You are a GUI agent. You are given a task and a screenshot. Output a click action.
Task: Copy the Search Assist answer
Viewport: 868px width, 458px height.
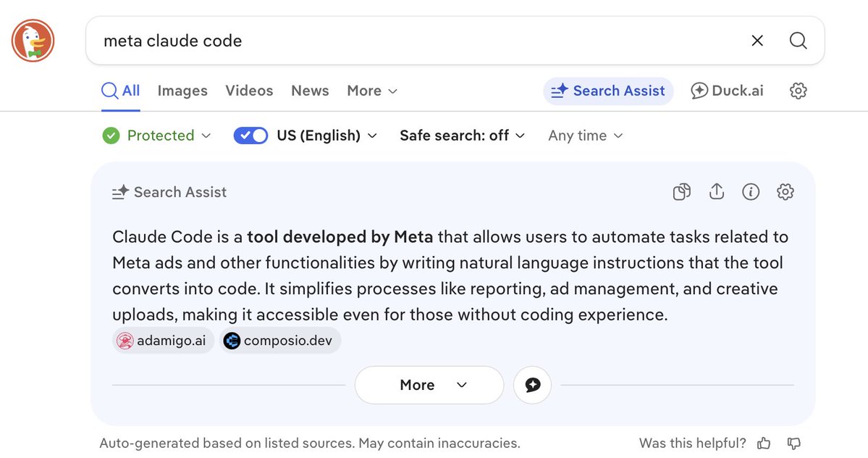pyautogui.click(x=681, y=191)
